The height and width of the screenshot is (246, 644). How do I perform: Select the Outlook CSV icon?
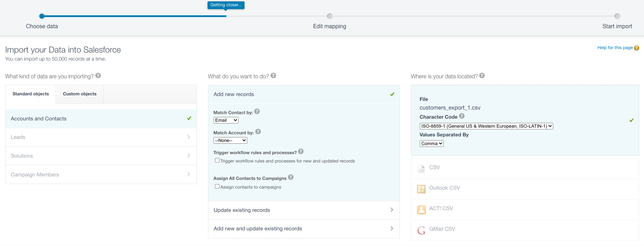[x=421, y=189]
